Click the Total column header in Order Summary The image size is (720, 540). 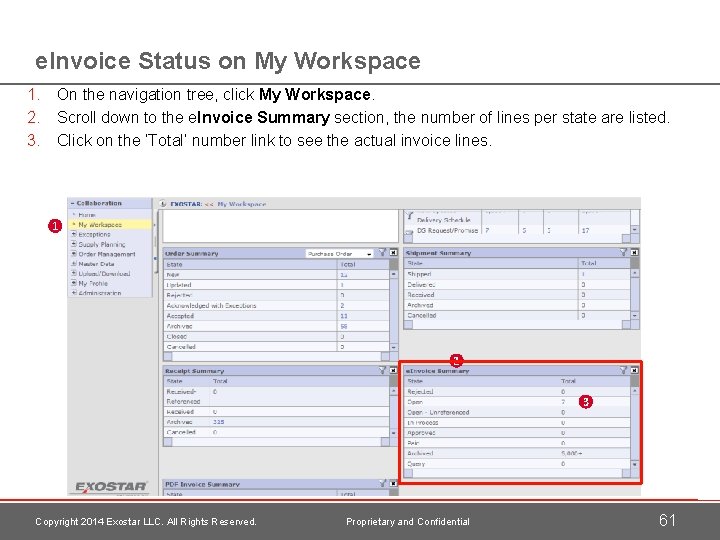(348, 264)
